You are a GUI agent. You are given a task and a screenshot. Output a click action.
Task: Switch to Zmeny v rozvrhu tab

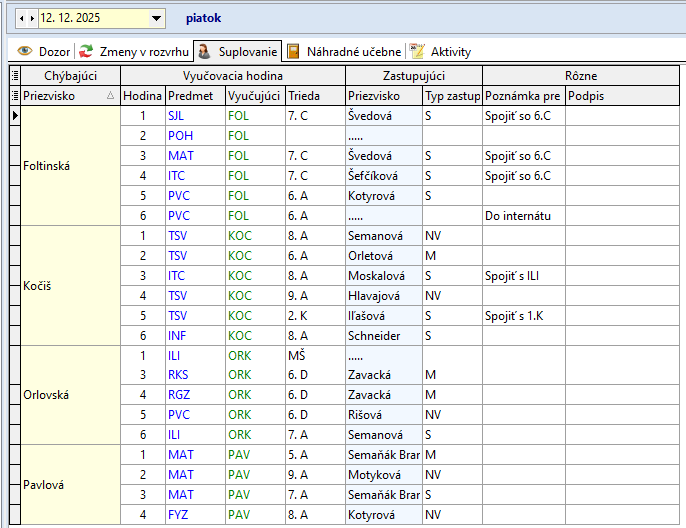[x=135, y=51]
